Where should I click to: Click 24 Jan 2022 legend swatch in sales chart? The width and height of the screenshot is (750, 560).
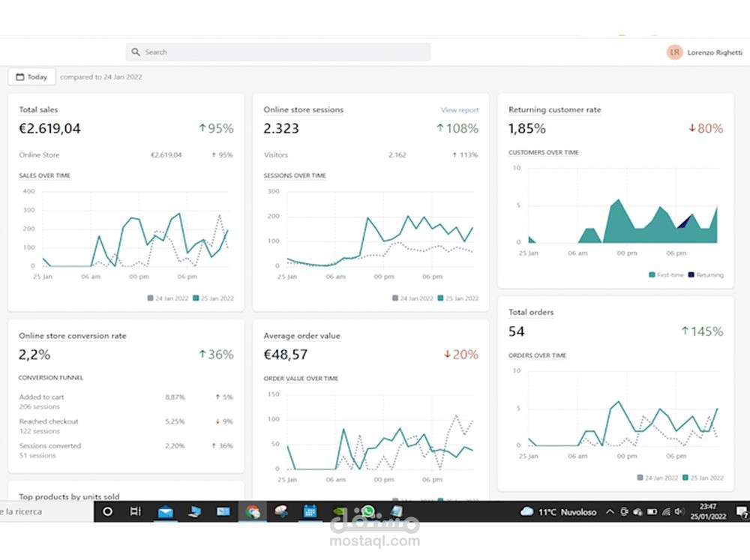coord(151,298)
